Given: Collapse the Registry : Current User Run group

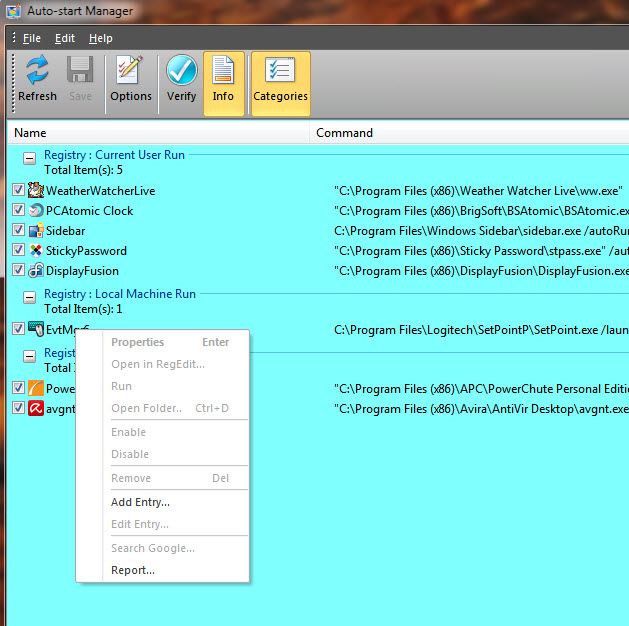Looking at the screenshot, I should click(x=29, y=158).
